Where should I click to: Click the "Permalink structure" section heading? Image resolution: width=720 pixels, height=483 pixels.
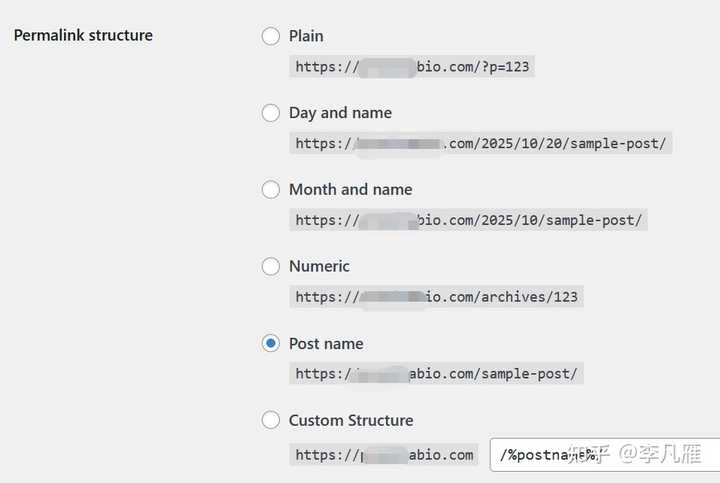83,36
